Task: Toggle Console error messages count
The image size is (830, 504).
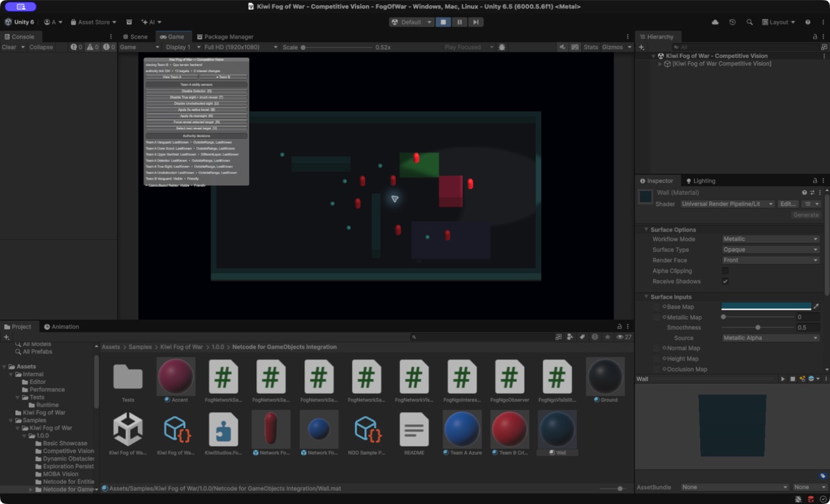Action: 109,47
